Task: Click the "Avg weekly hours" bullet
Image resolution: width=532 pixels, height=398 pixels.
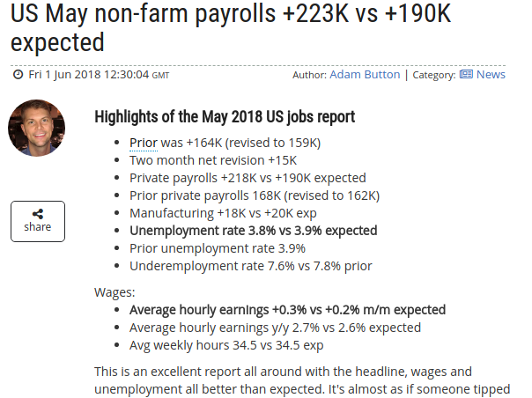Action: tap(226, 345)
